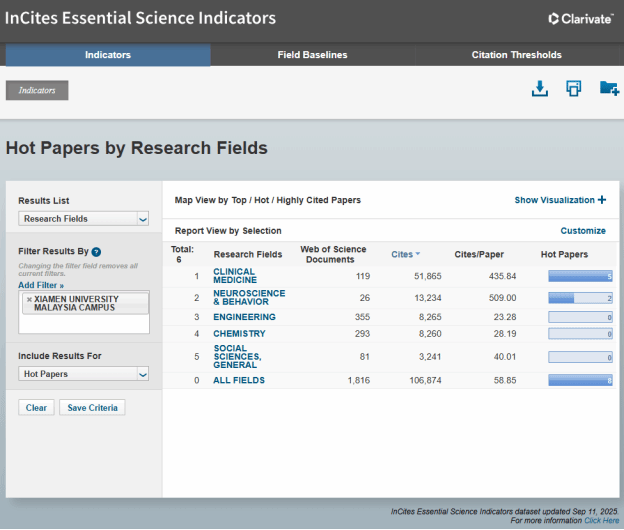This screenshot has width=624, height=530.
Task: Switch to the Citation Thresholds tab
Action: click(516, 55)
